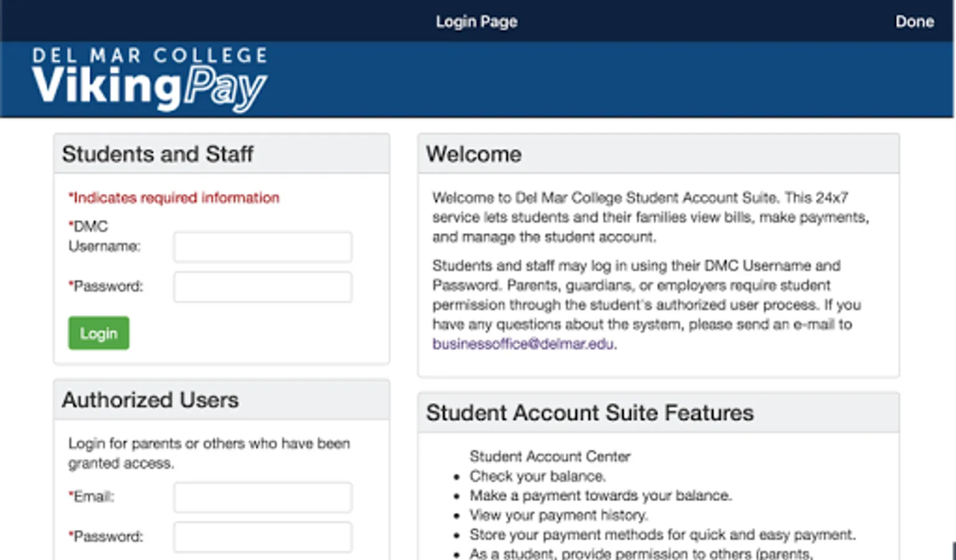Focus the Authorized Users Email field
Viewport: 956px width, 560px height.
[263, 497]
